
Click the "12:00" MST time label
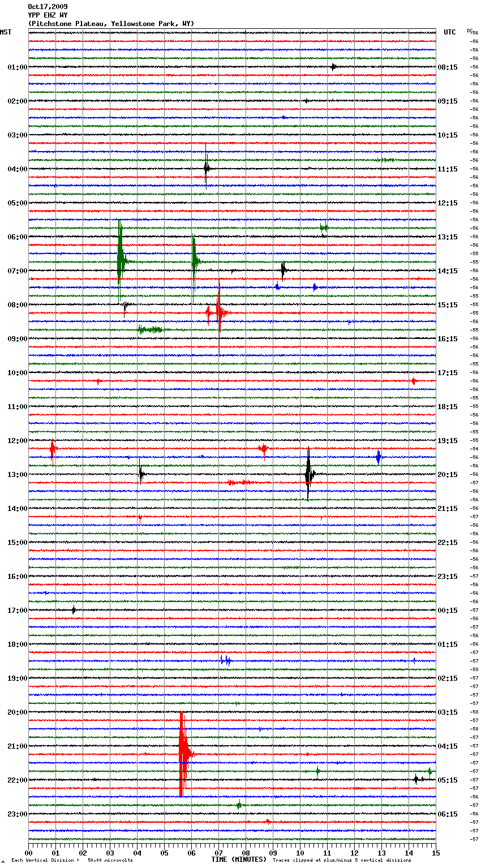18,441
